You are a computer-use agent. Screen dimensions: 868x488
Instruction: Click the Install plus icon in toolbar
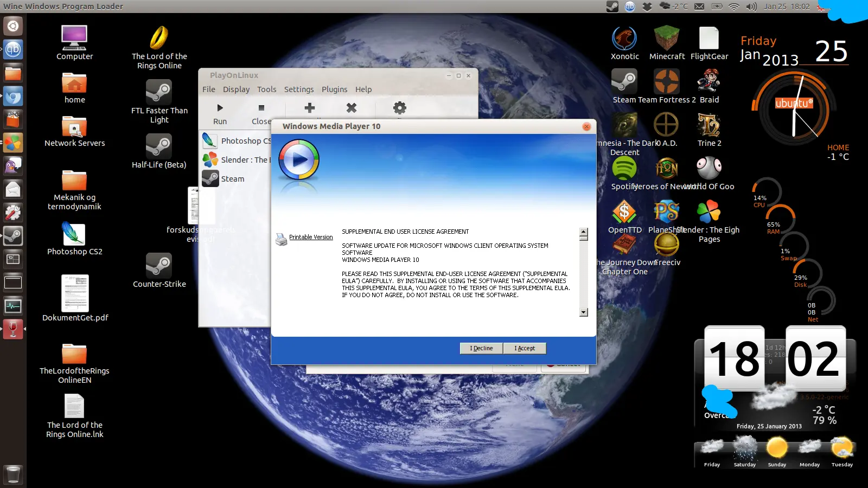pyautogui.click(x=310, y=108)
